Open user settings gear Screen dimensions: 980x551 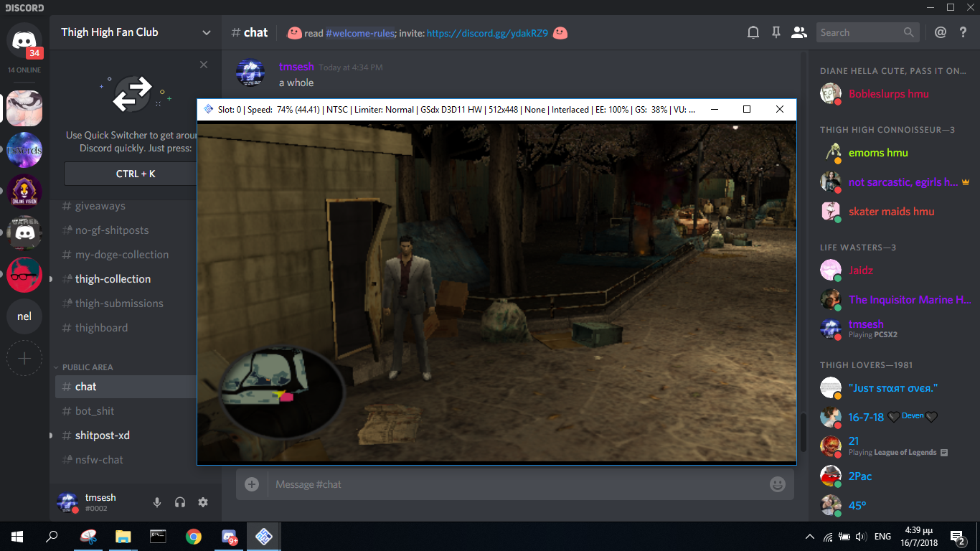[203, 502]
